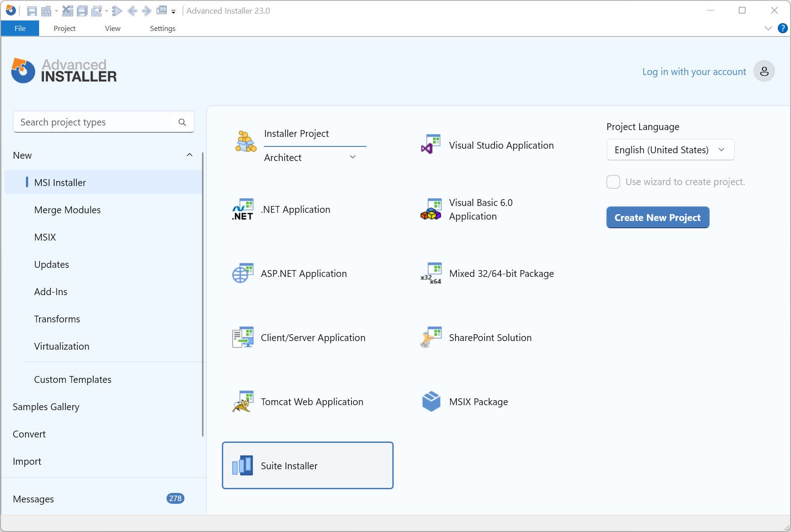Open the Build icon's dropdown arrow

click(x=56, y=11)
